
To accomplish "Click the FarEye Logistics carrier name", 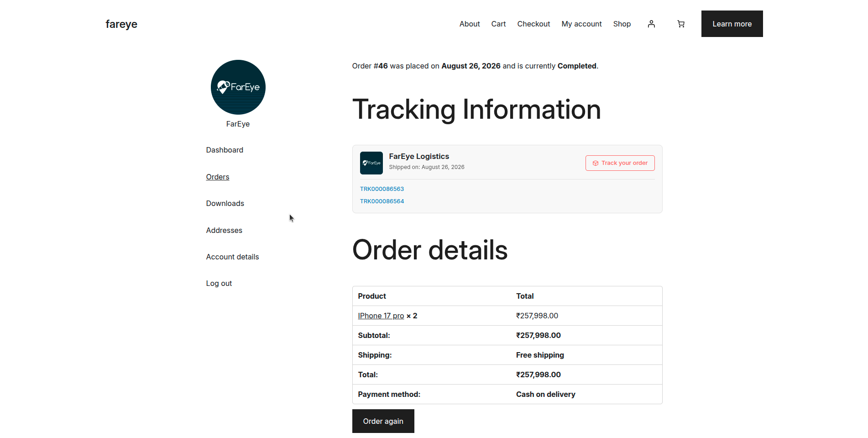I will pyautogui.click(x=419, y=156).
